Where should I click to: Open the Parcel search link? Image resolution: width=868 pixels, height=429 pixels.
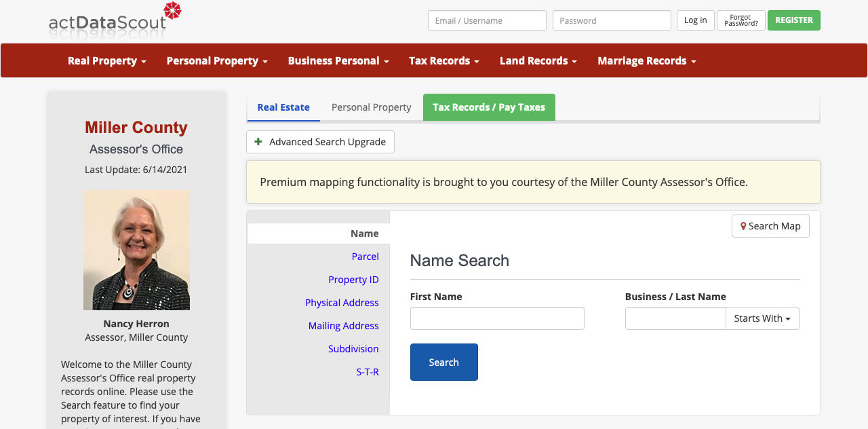365,256
